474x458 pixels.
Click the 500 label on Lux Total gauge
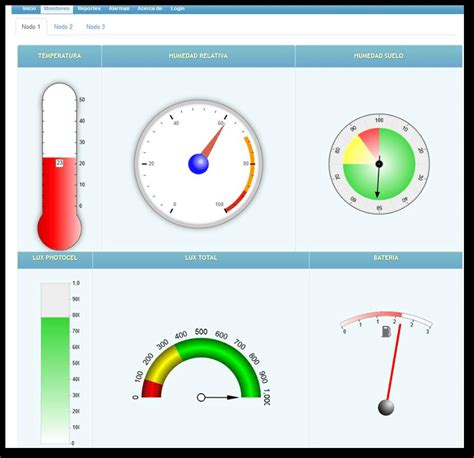click(201, 332)
